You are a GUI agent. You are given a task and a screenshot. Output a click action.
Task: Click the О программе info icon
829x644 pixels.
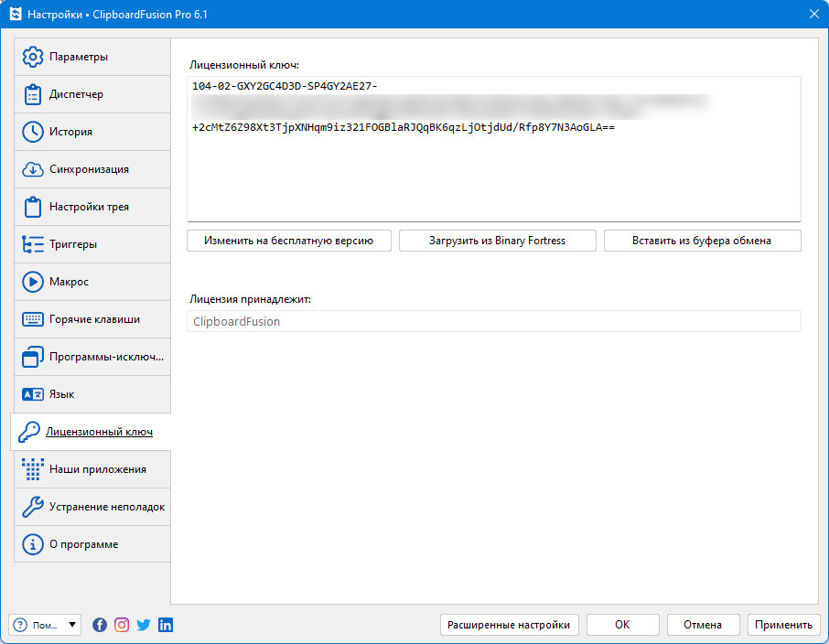[x=33, y=544]
